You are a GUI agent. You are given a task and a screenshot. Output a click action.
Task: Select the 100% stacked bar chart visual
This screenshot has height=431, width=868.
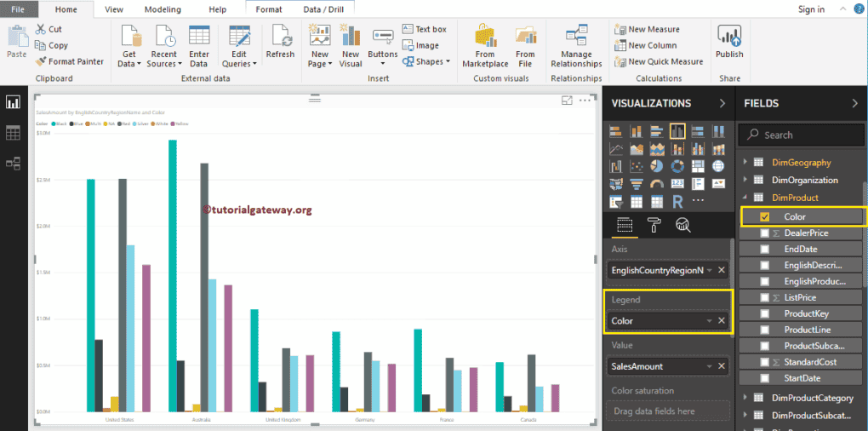698,132
